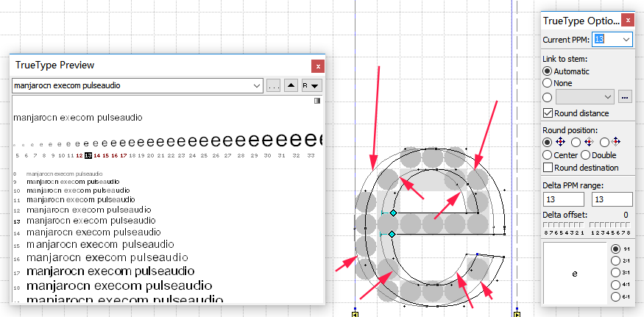644x317 pixels.
Task: Open the preview sample text dropdown
Action: click(257, 86)
